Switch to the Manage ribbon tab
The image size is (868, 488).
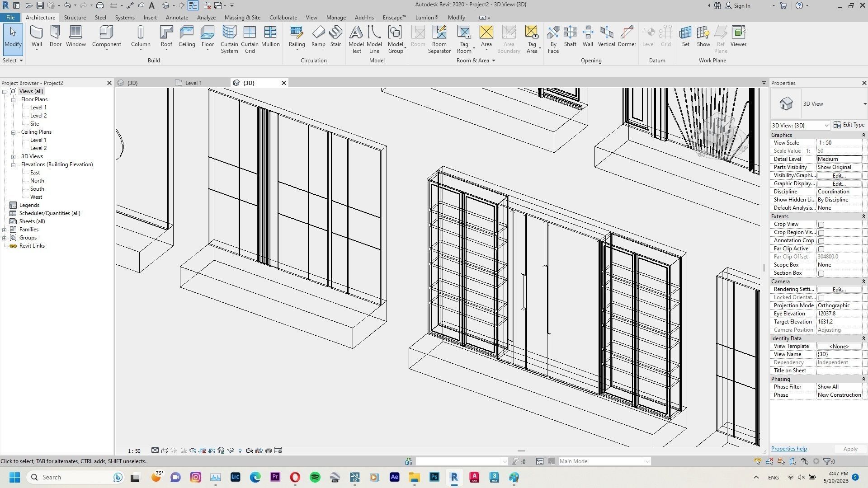(x=336, y=17)
